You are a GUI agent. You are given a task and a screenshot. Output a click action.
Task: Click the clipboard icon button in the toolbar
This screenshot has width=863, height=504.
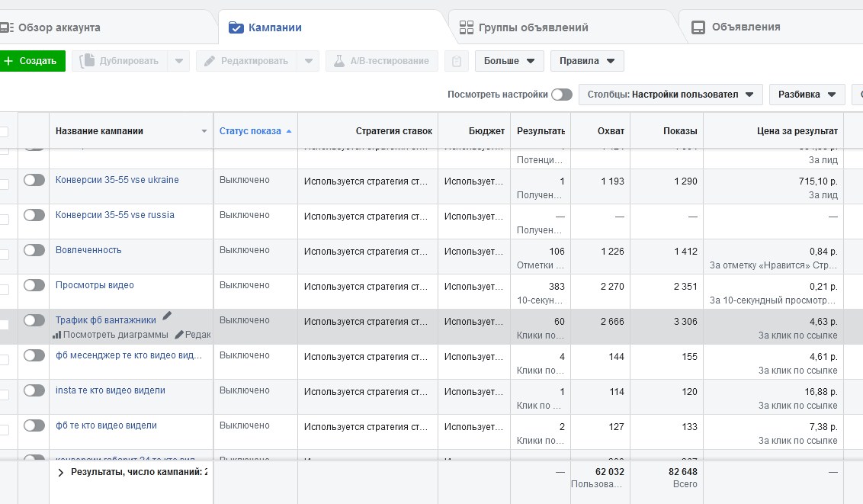456,61
